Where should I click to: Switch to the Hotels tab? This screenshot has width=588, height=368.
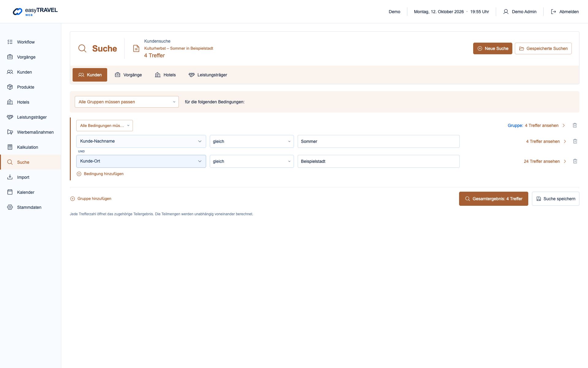tap(165, 75)
